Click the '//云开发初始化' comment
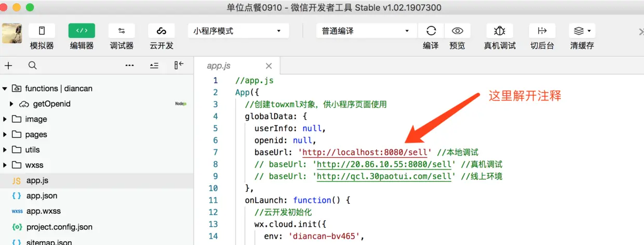The image size is (644, 245). [x=283, y=212]
